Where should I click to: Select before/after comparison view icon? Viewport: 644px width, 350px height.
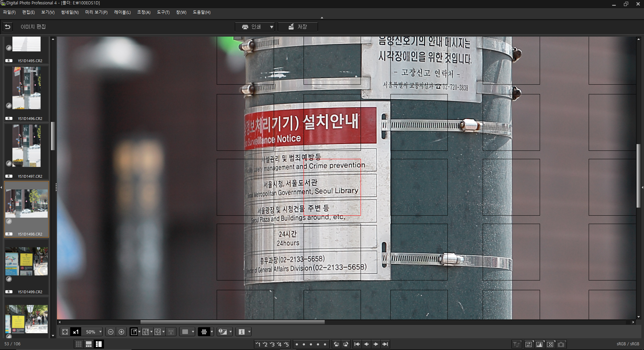point(146,332)
